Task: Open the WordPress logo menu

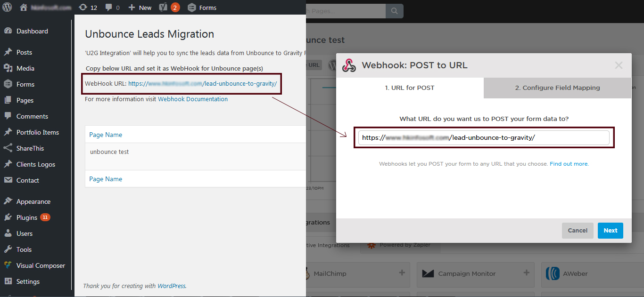Action: pyautogui.click(x=7, y=8)
